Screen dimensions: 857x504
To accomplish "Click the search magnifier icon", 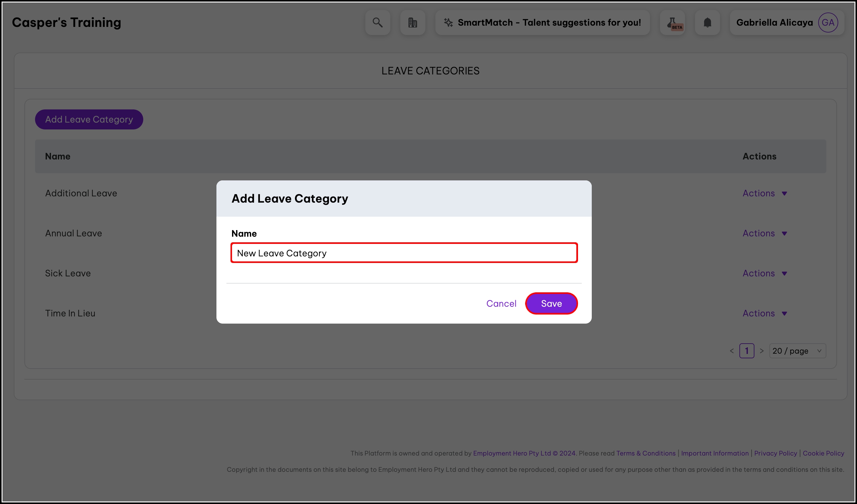I will click(378, 23).
